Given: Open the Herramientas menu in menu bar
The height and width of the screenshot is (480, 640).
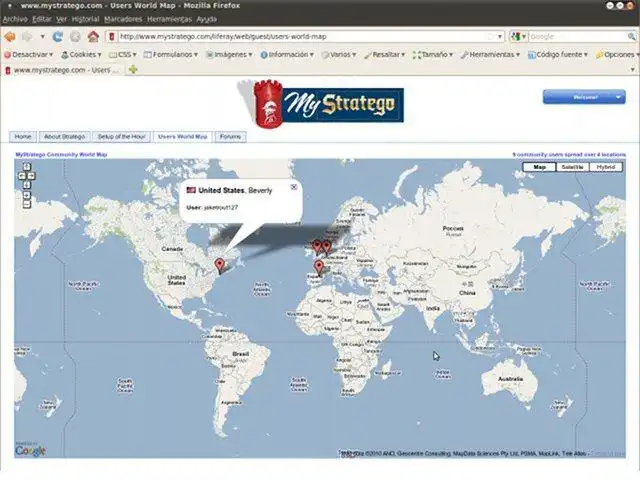Looking at the screenshot, I should tap(169, 19).
